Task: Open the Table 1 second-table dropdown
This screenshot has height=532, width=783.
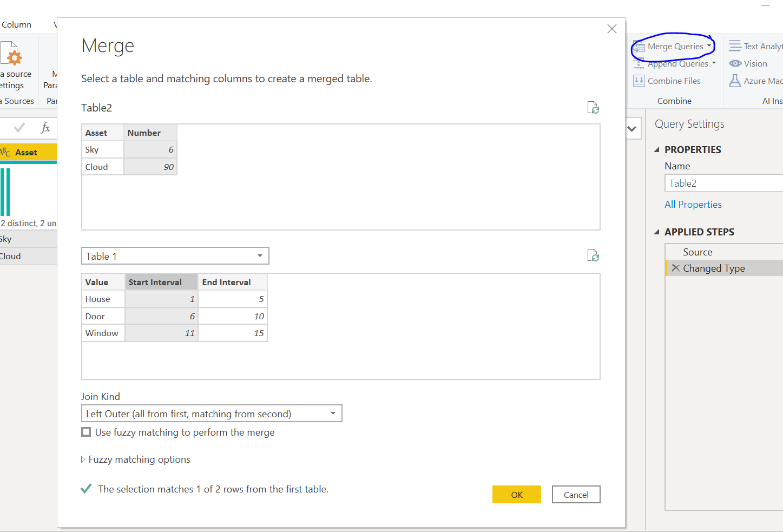Action: click(x=175, y=256)
